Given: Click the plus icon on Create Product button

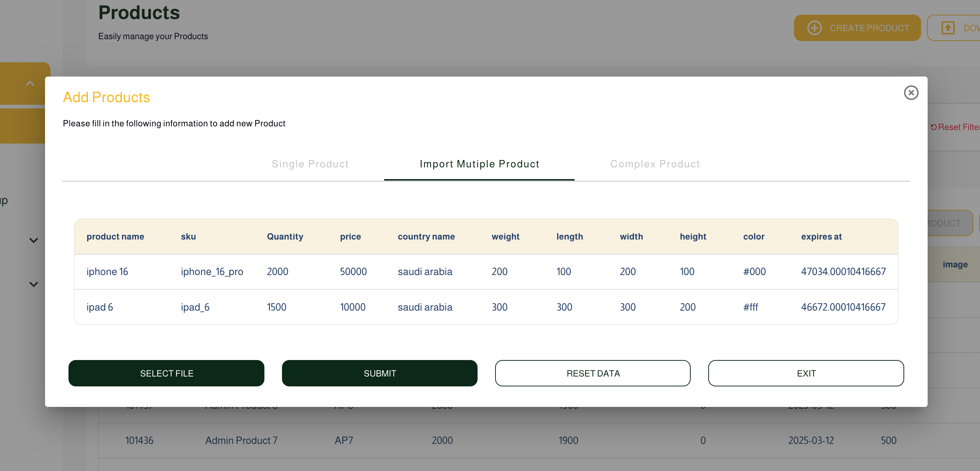Looking at the screenshot, I should [814, 28].
